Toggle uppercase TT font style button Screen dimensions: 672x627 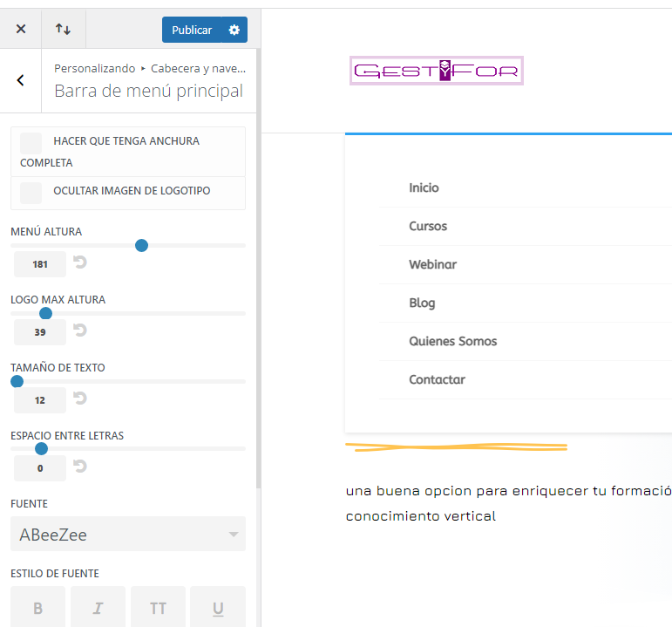pyautogui.click(x=158, y=608)
